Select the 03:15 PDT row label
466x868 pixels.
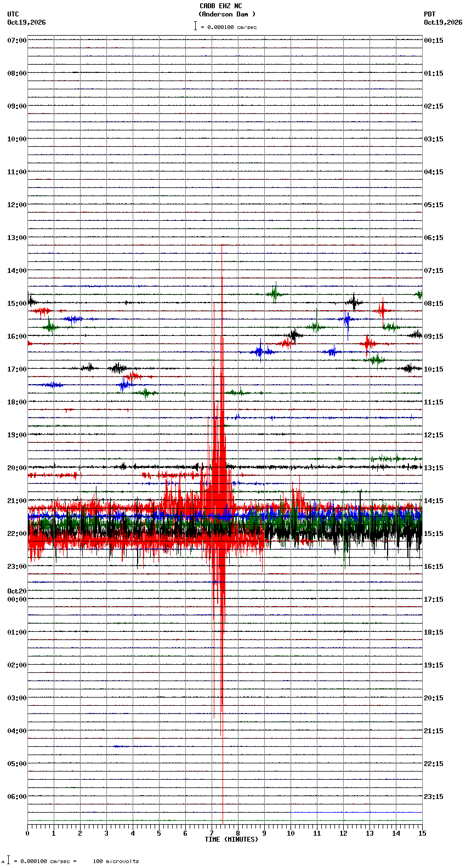(434, 139)
